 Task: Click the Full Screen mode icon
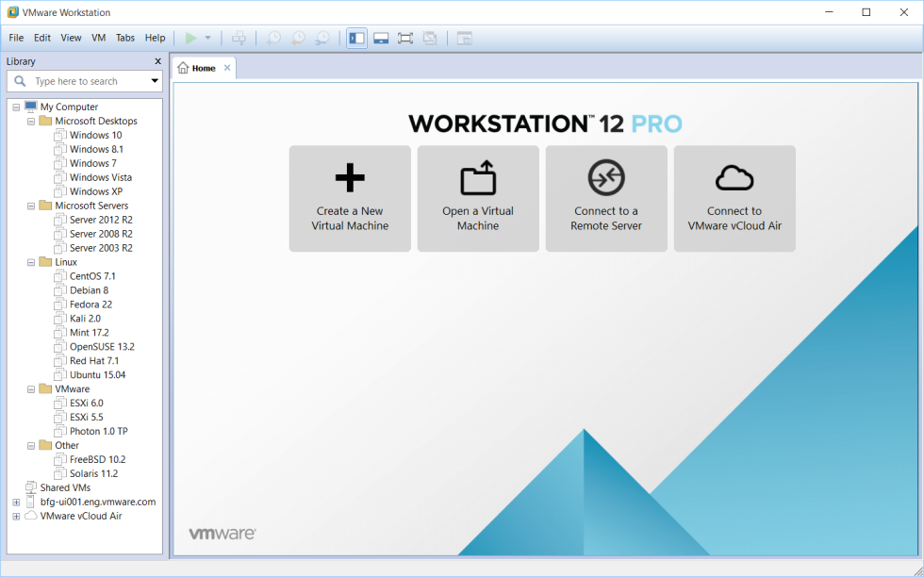[405, 39]
